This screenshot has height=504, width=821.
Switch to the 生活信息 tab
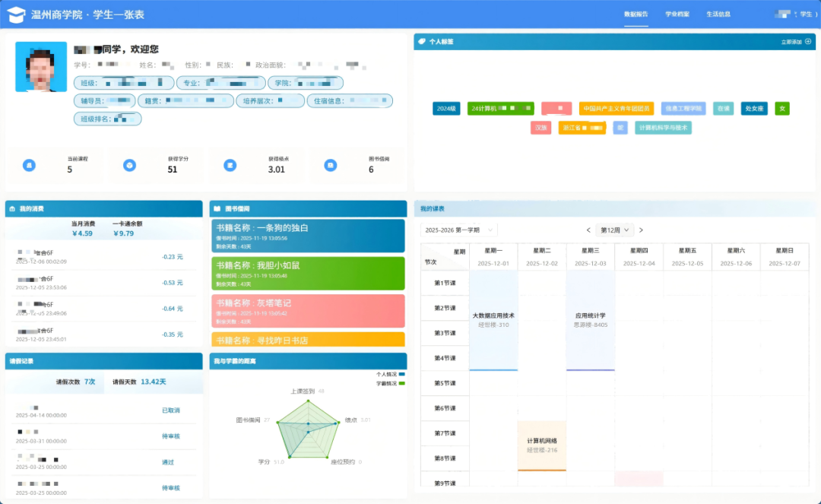click(718, 14)
